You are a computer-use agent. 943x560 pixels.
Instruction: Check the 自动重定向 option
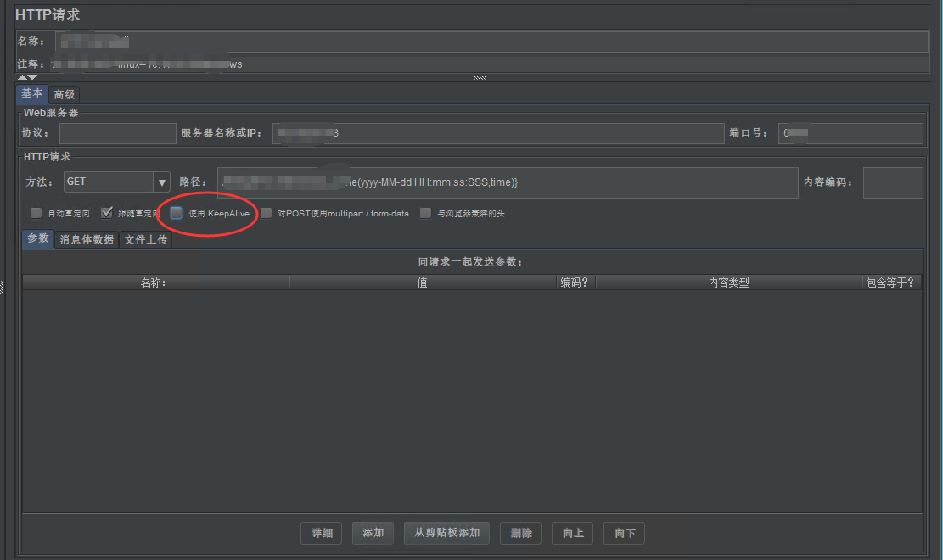click(x=36, y=212)
